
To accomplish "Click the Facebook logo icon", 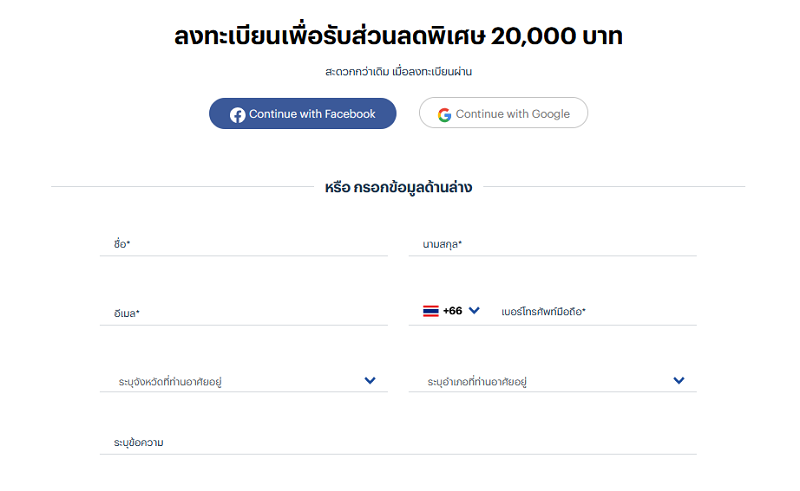I will coord(237,114).
